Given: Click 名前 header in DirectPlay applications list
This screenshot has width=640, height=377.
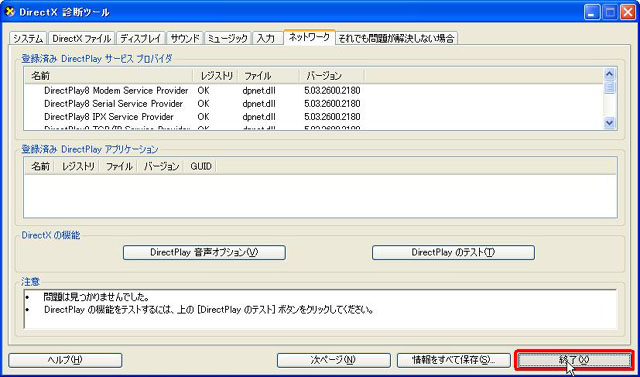Looking at the screenshot, I should point(39,166).
